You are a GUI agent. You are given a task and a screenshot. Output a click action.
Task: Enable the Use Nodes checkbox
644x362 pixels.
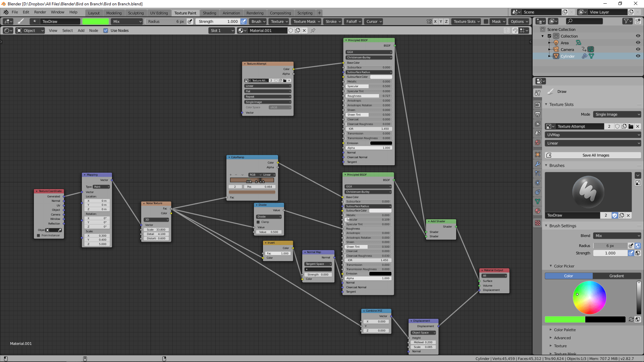[x=106, y=31]
